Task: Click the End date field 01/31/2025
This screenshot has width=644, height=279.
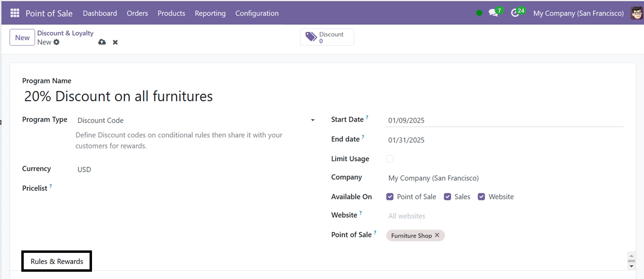Action: [505, 140]
